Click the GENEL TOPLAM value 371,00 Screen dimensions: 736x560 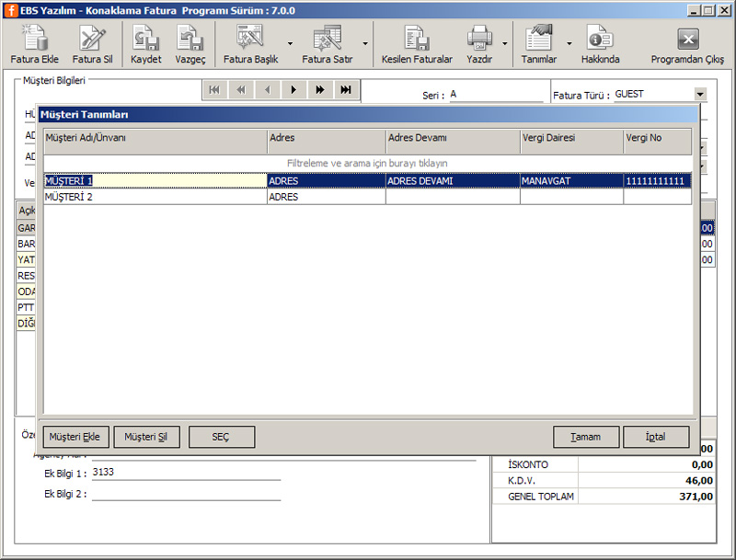(696, 497)
